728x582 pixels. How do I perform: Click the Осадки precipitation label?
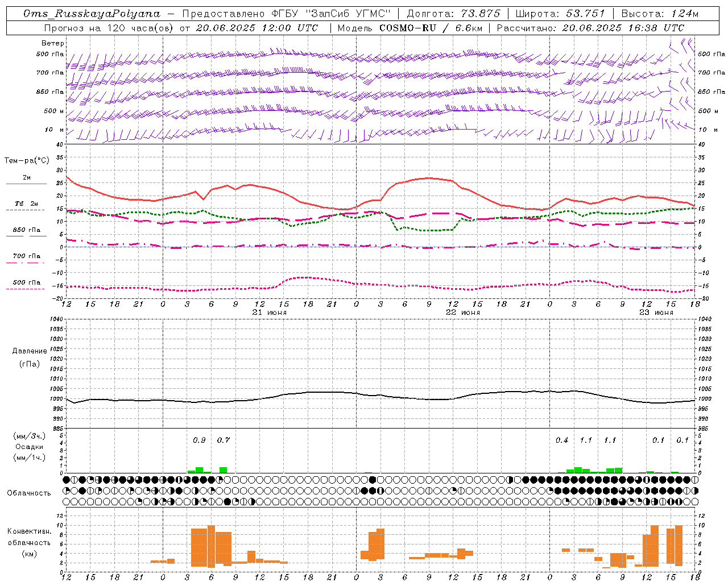click(x=30, y=447)
